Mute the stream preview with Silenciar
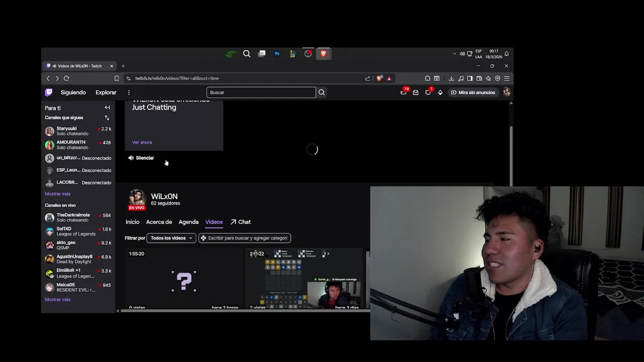The image size is (644, 362). pos(141,158)
